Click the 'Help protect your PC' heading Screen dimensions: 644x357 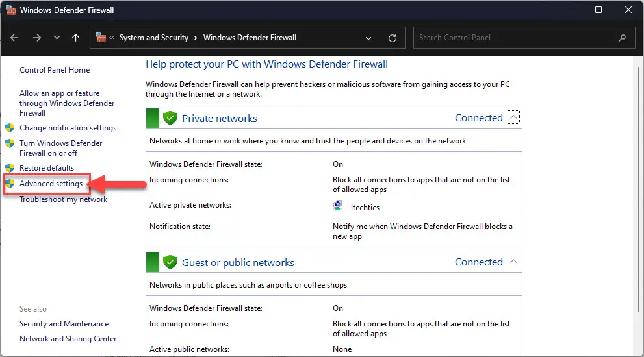pyautogui.click(x=266, y=64)
